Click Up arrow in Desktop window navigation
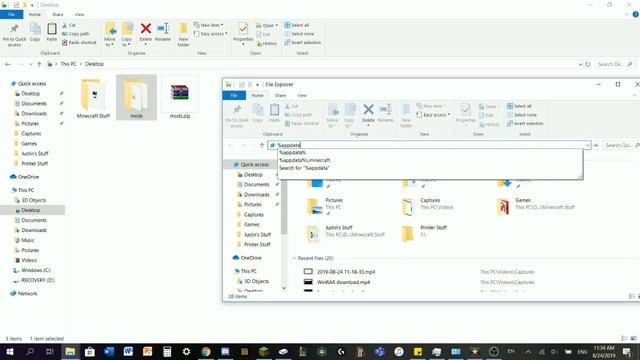Screen dimensions: 640x360 pyautogui.click(x=39, y=64)
